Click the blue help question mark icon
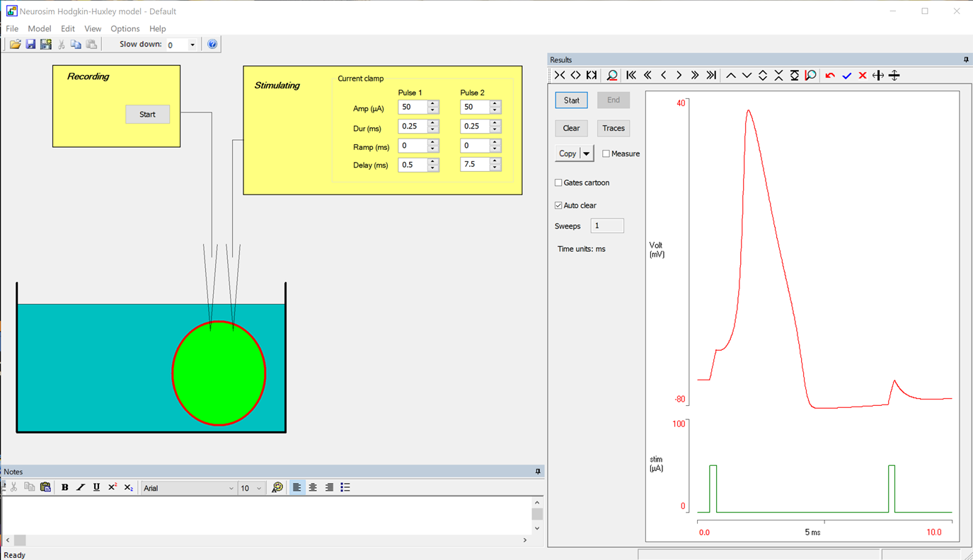This screenshot has width=973, height=560. click(x=212, y=45)
